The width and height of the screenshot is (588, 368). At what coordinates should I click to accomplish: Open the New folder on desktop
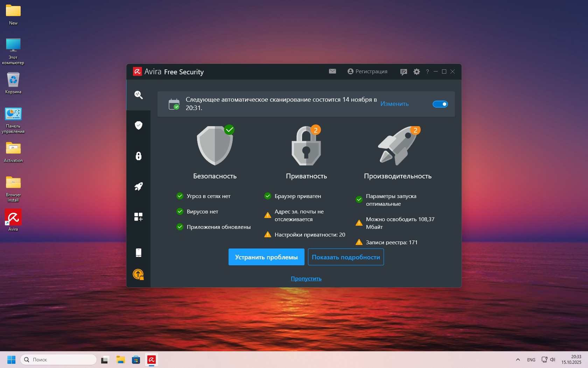[13, 15]
